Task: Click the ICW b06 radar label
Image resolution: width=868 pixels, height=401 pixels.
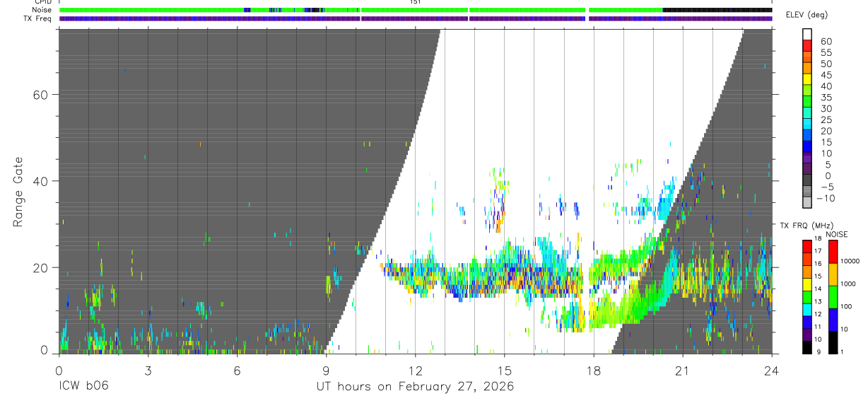Action: 83,387
